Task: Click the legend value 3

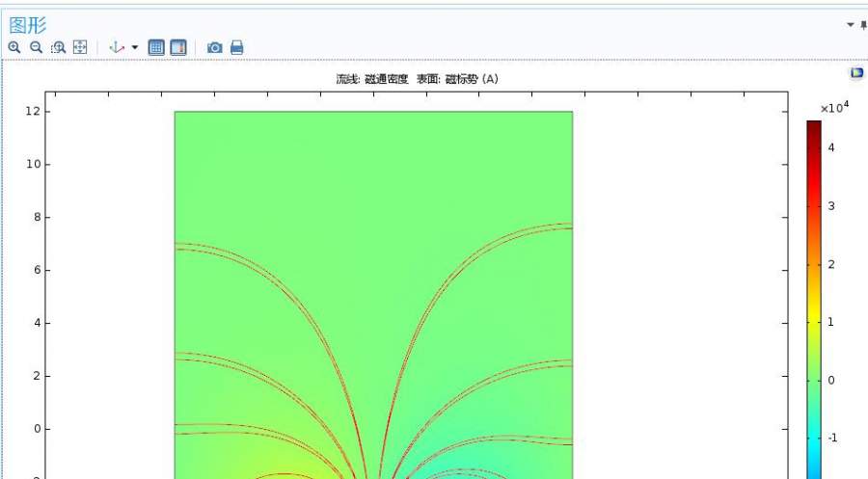Action: click(831, 206)
